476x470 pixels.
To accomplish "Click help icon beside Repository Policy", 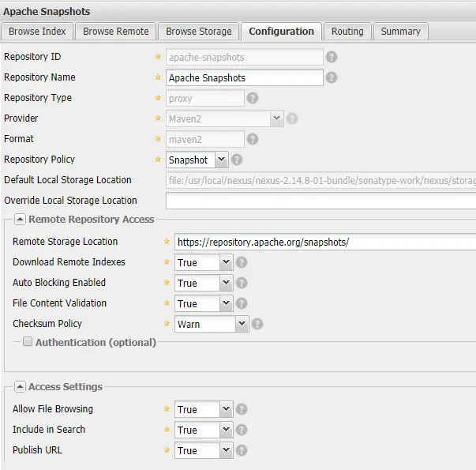I will point(237,160).
